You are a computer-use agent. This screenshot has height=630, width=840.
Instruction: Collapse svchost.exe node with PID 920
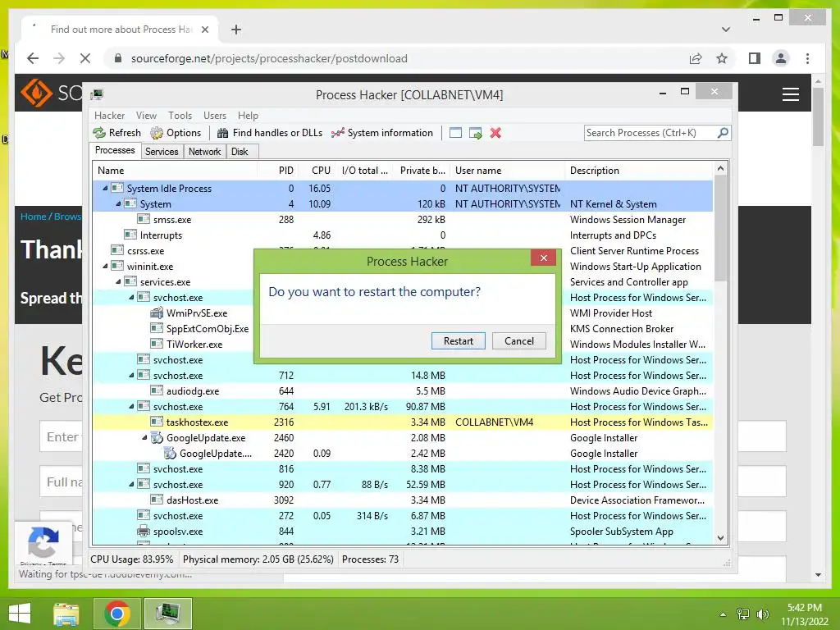coord(131,484)
